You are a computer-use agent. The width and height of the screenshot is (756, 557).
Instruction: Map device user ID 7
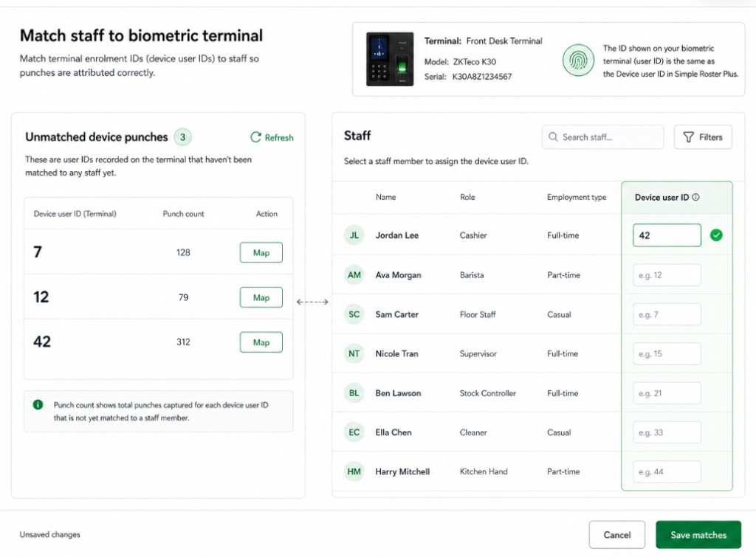coord(261,252)
